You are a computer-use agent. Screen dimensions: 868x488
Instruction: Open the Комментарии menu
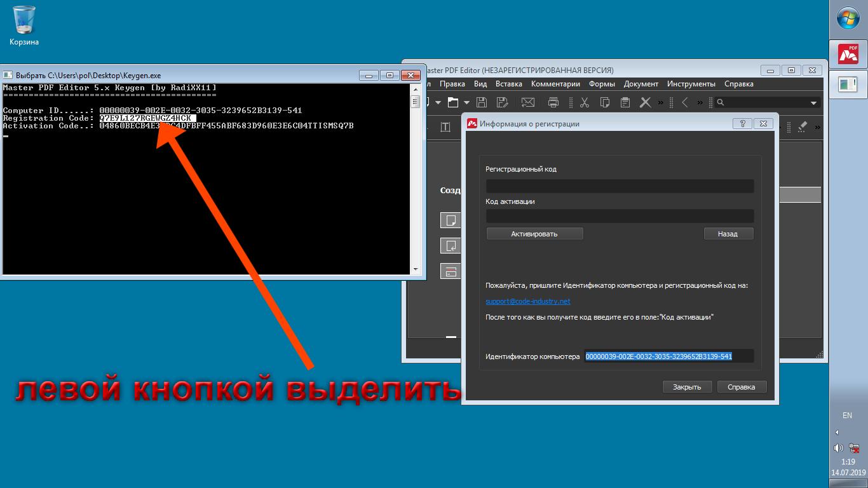(555, 84)
